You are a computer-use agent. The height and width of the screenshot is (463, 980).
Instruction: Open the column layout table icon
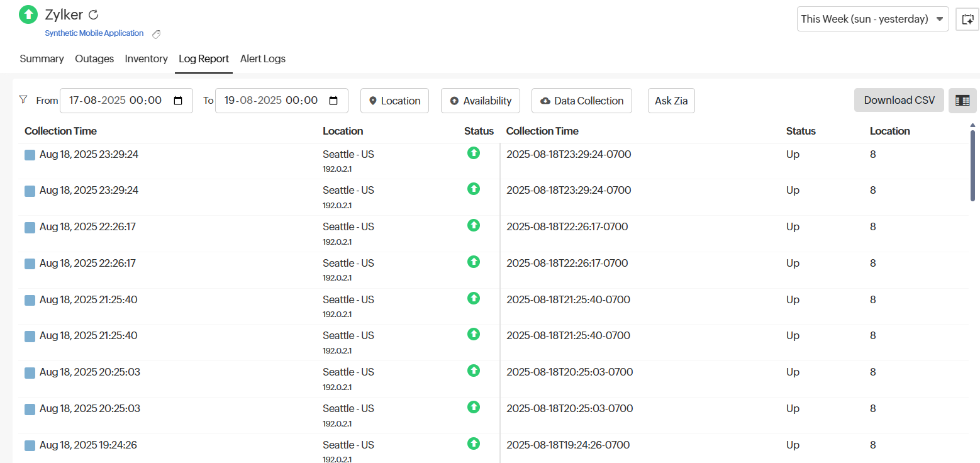962,101
